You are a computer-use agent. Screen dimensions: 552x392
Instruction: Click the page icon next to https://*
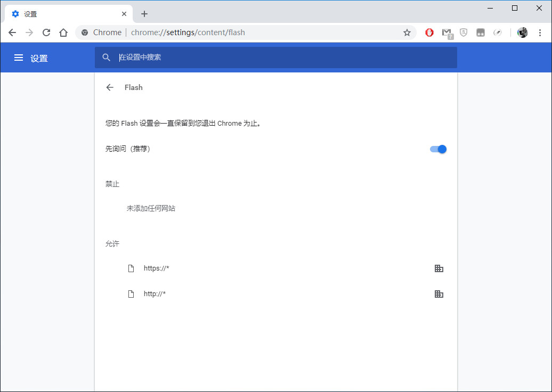coord(131,268)
